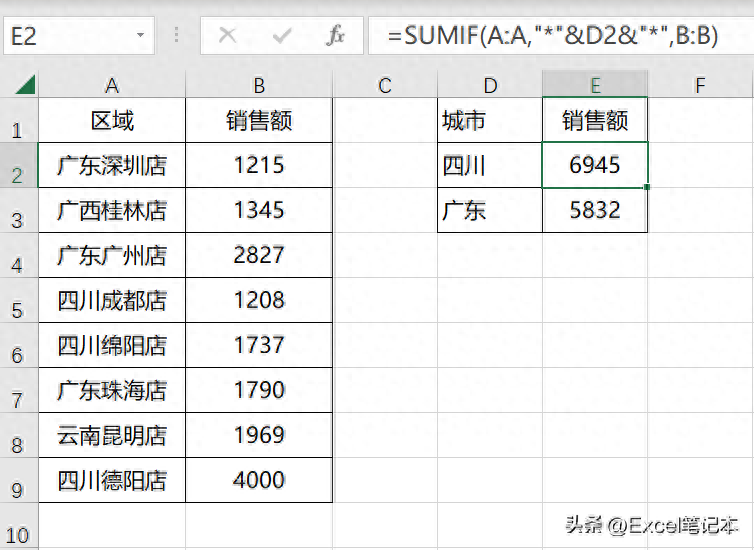Select cell D3 containing 广东
This screenshot has width=754, height=550.
(x=490, y=210)
